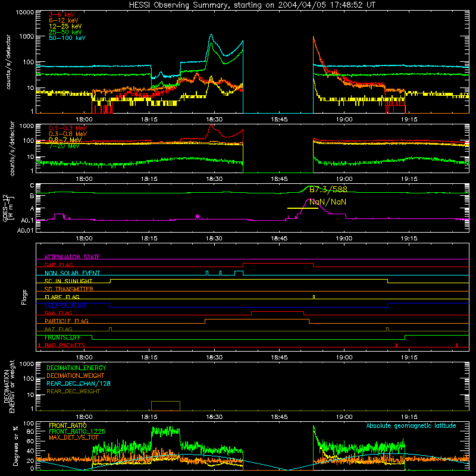Click the 0.3-0.8 MeV legend label
This screenshot has width=476, height=476.
68,134
